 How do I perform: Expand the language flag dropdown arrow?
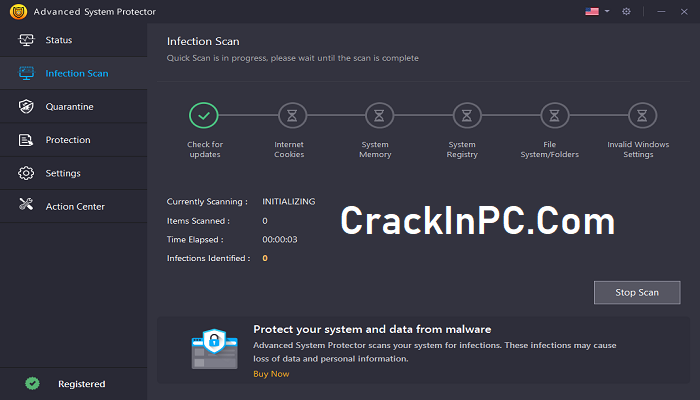point(607,11)
